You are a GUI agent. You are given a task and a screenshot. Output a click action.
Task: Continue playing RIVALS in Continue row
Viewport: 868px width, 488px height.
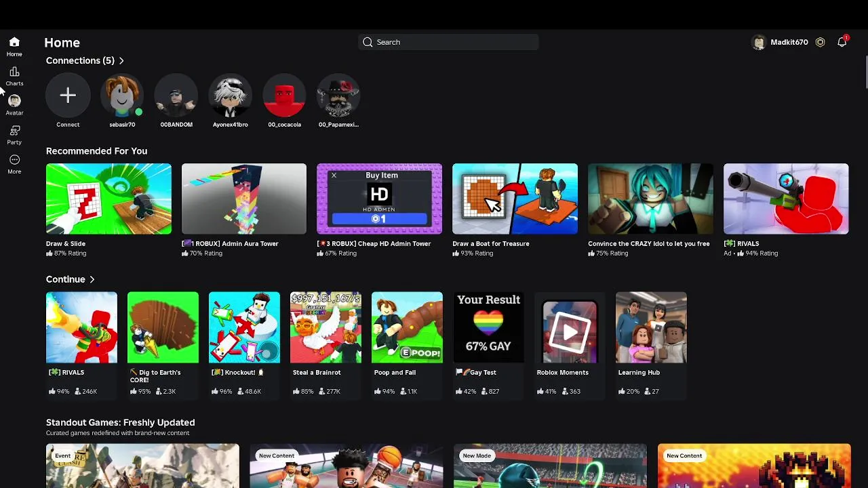point(81,327)
